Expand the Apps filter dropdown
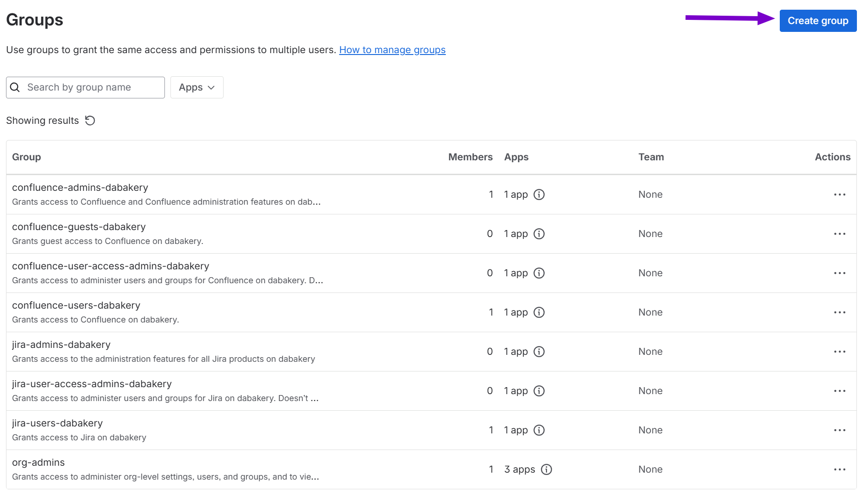 pyautogui.click(x=197, y=87)
